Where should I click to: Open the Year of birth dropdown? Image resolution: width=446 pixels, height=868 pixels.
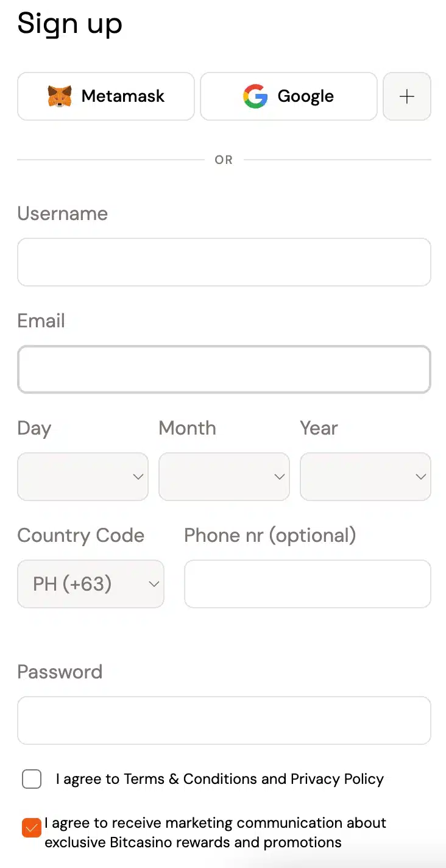(366, 477)
